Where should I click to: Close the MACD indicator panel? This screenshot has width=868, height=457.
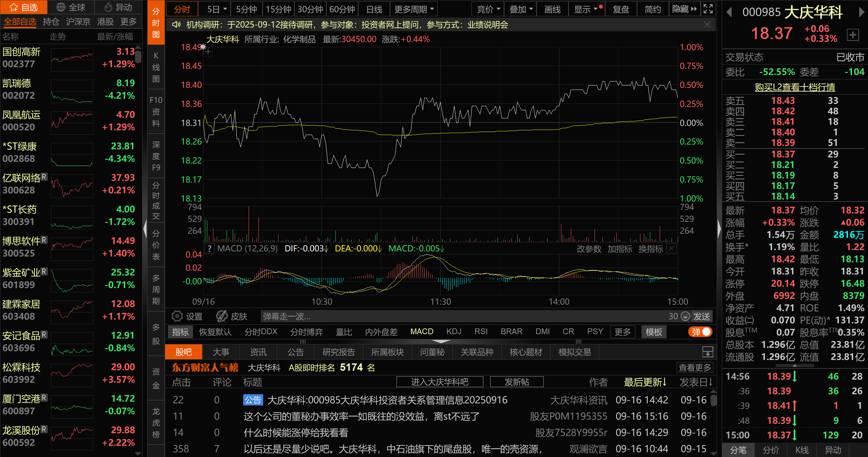pos(671,248)
